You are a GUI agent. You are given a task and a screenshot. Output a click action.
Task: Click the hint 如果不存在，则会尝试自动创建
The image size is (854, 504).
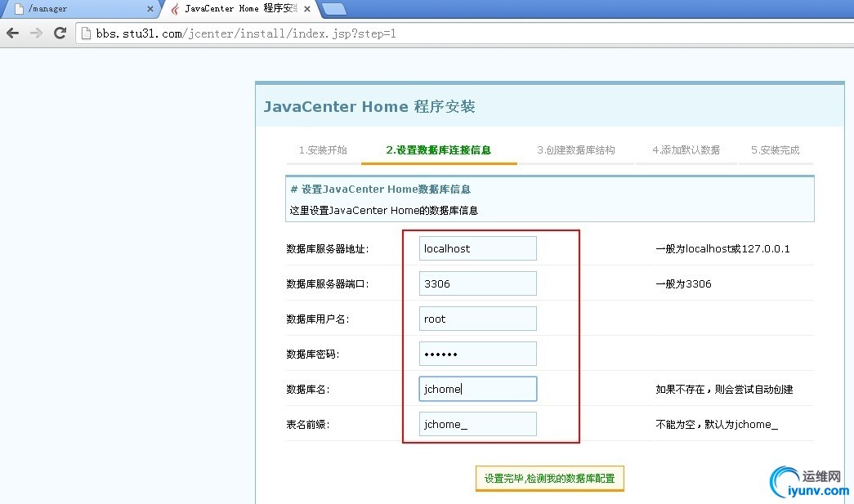[x=724, y=389]
